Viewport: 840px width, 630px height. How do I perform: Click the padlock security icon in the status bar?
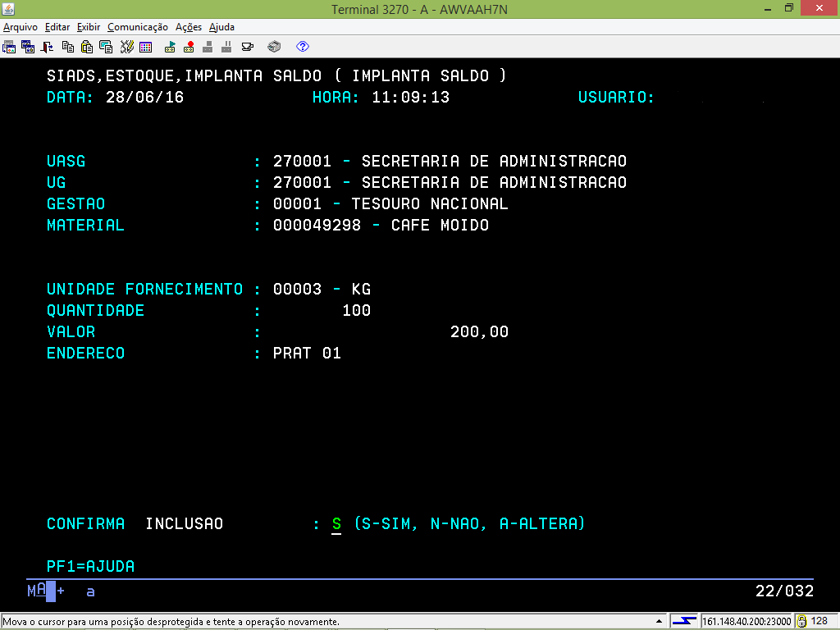pyautogui.click(x=801, y=621)
